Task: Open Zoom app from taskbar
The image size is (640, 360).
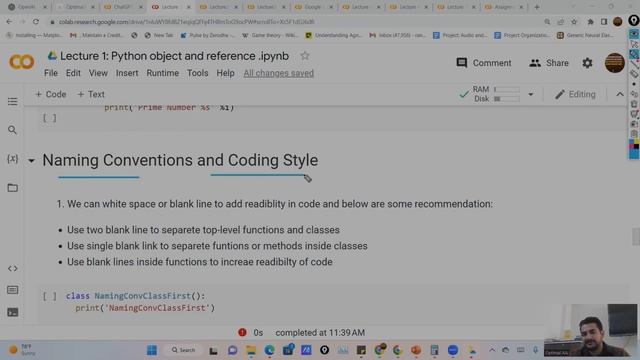Action: 453,350
